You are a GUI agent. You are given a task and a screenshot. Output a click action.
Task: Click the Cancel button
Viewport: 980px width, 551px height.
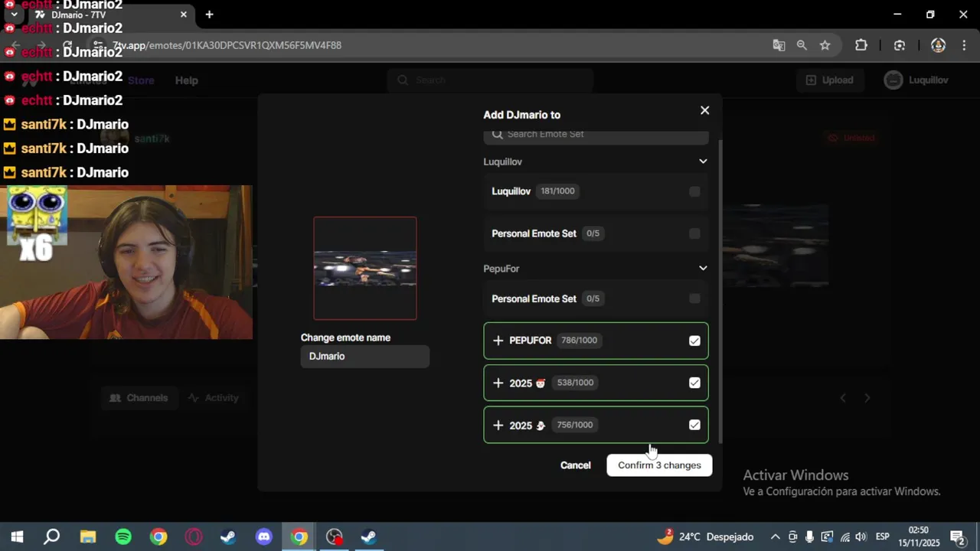[x=576, y=465]
